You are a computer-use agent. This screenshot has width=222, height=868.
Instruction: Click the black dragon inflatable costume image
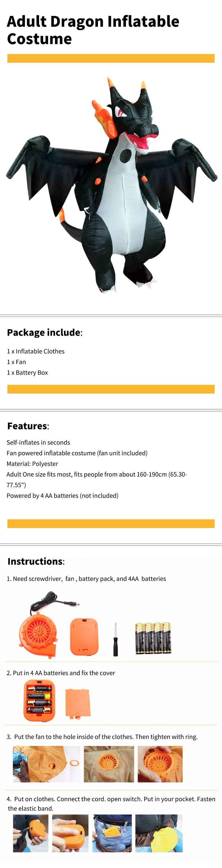(111, 185)
